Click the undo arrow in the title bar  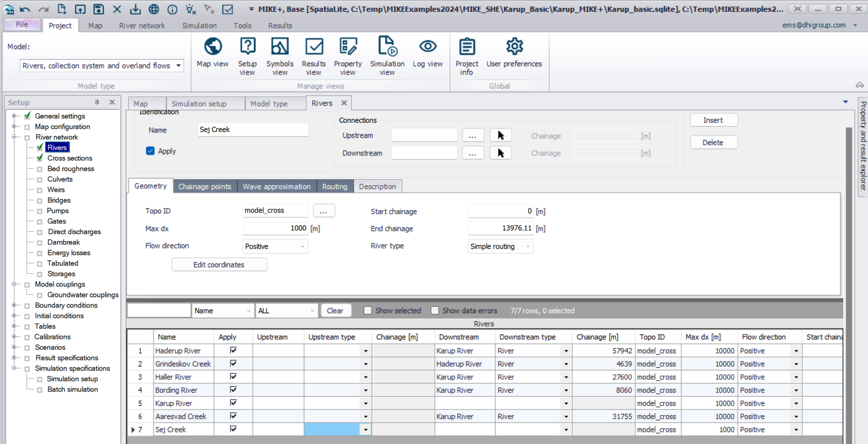(25, 9)
